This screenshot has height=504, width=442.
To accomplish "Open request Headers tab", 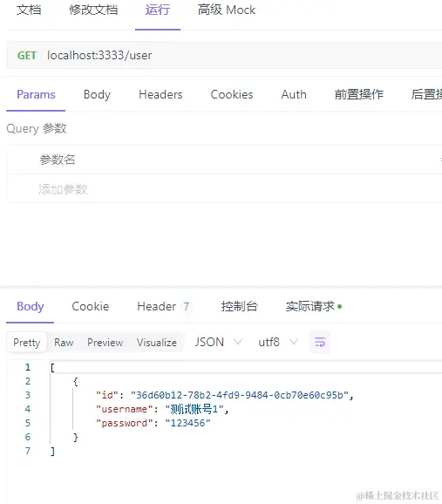I will click(x=160, y=94).
